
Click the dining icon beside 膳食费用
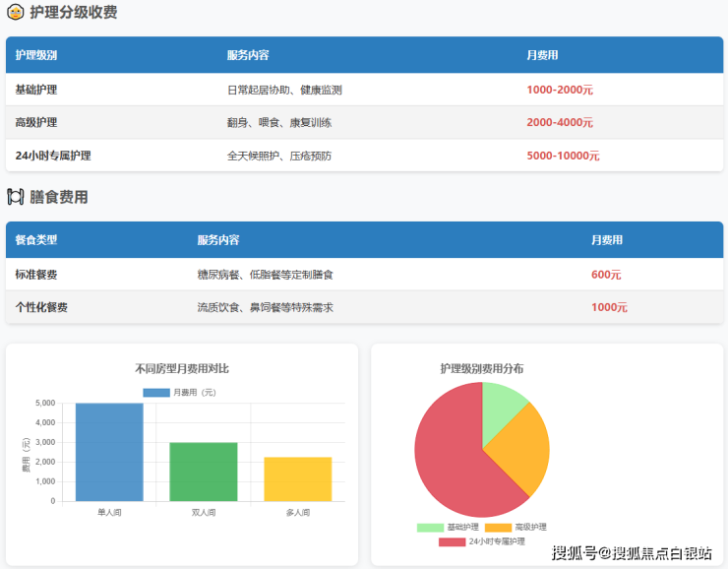click(16, 197)
